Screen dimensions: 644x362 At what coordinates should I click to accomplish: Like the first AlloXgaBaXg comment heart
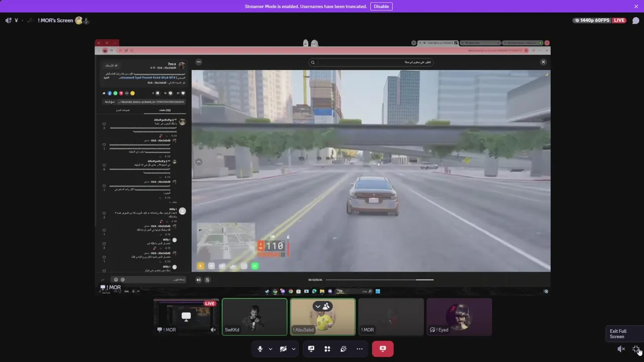pos(104,124)
